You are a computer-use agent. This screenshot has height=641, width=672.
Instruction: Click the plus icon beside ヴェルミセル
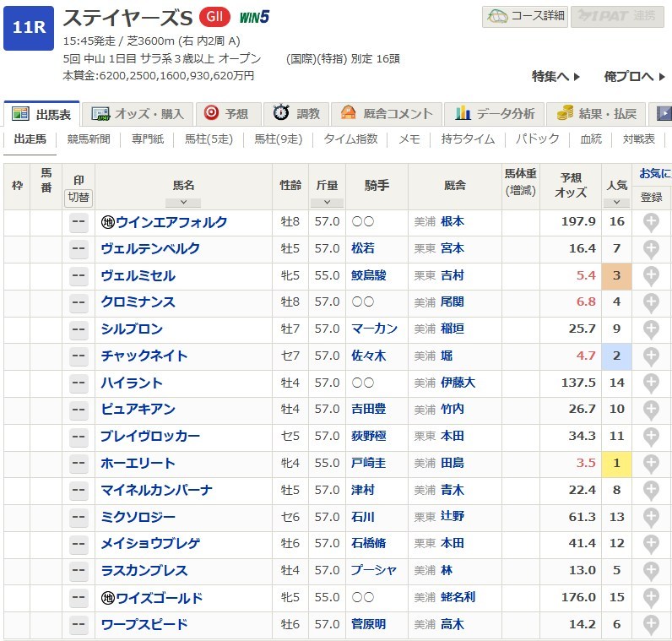pyautogui.click(x=650, y=276)
